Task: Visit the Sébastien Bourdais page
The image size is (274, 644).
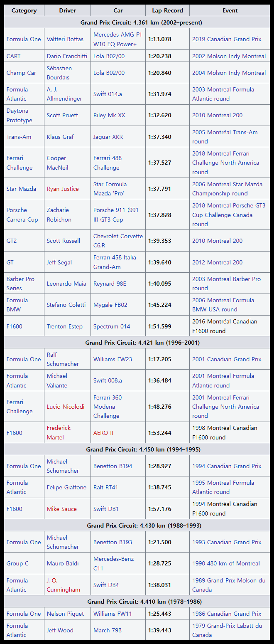Action: pos(59,73)
